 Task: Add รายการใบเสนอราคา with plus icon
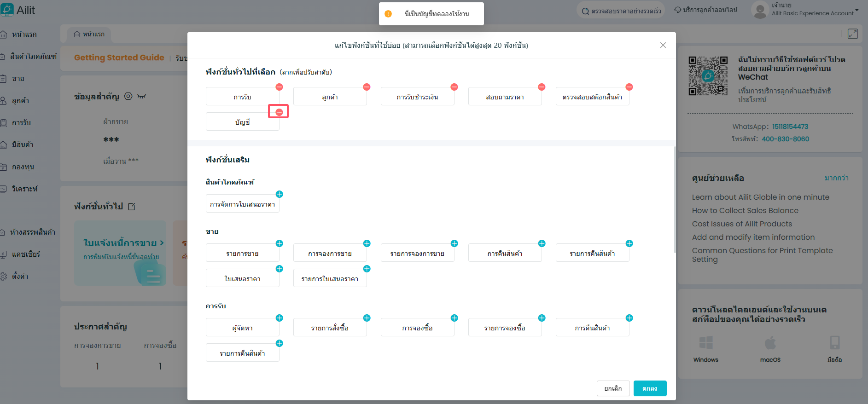(x=367, y=269)
